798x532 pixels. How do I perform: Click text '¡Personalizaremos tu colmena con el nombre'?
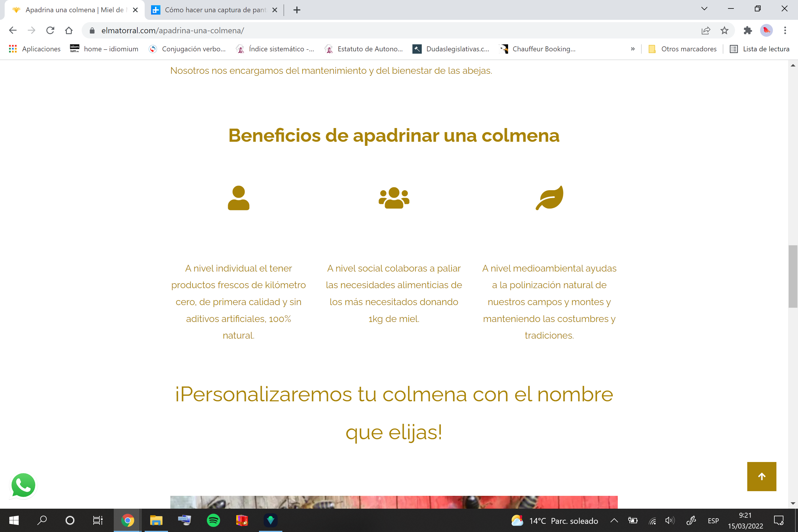click(394, 395)
